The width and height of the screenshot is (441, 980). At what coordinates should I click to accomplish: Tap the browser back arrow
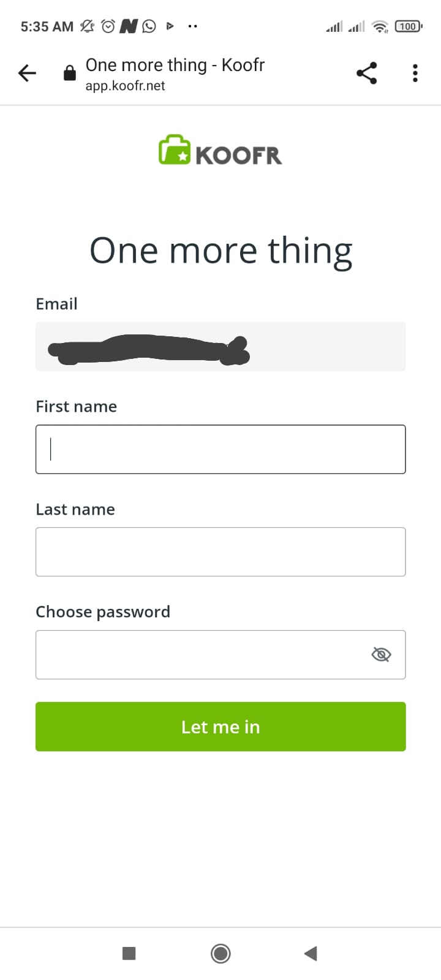click(28, 73)
